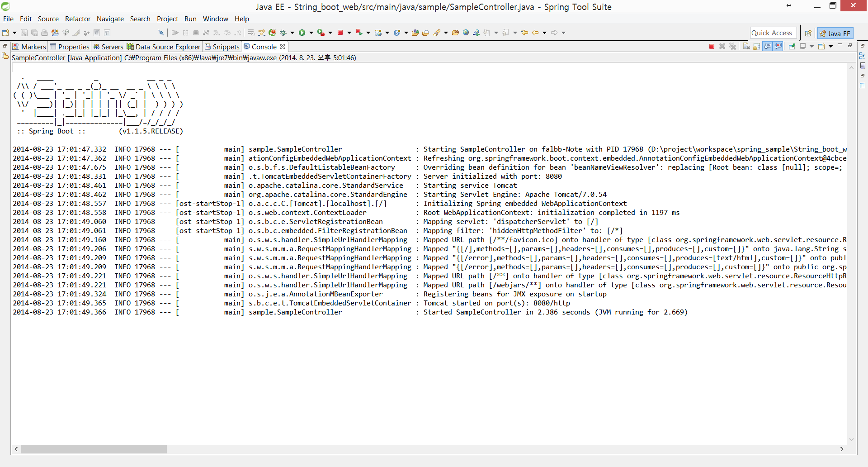The height and width of the screenshot is (467, 868).
Task: Remove launch button with single gray X
Action: click(722, 47)
